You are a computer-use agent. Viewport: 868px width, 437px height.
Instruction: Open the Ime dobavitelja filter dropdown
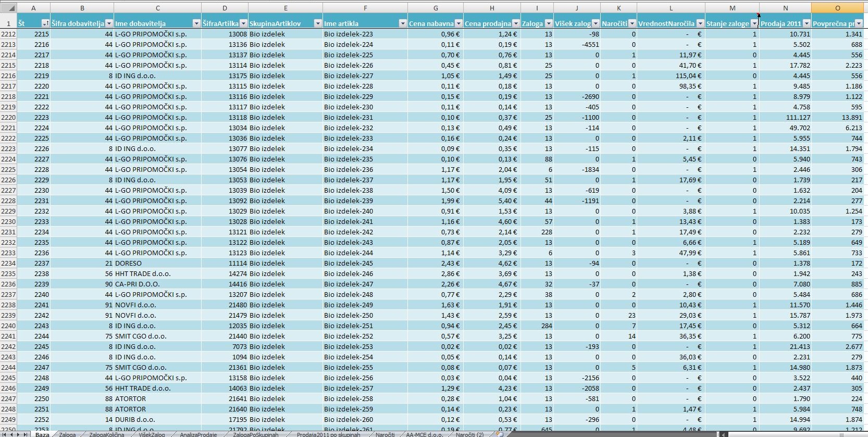[196, 23]
